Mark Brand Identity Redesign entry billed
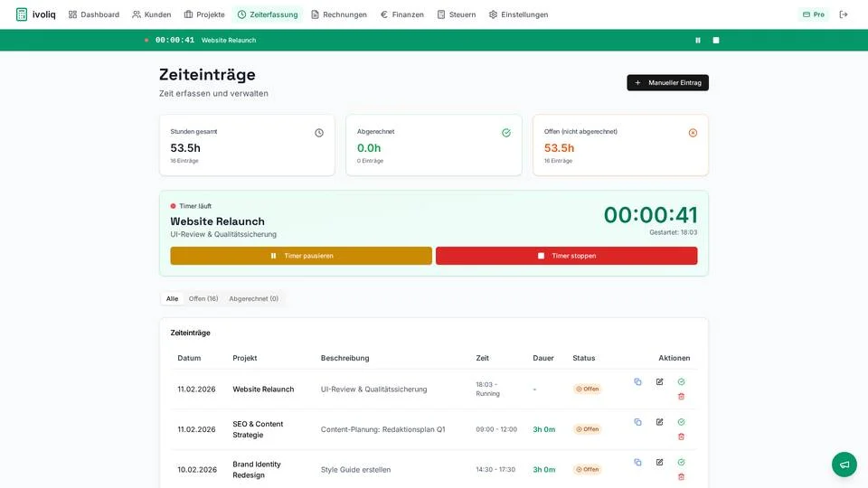868x488 pixels. pyautogui.click(x=681, y=462)
